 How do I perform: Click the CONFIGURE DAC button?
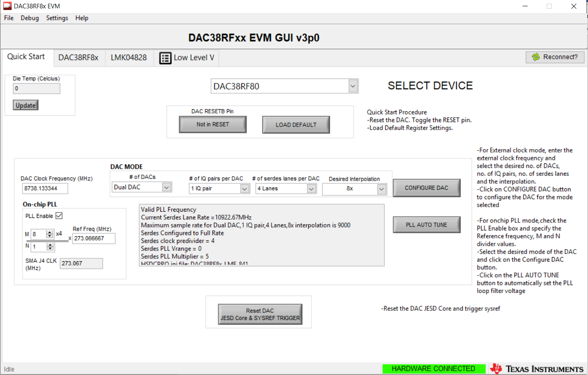click(427, 188)
